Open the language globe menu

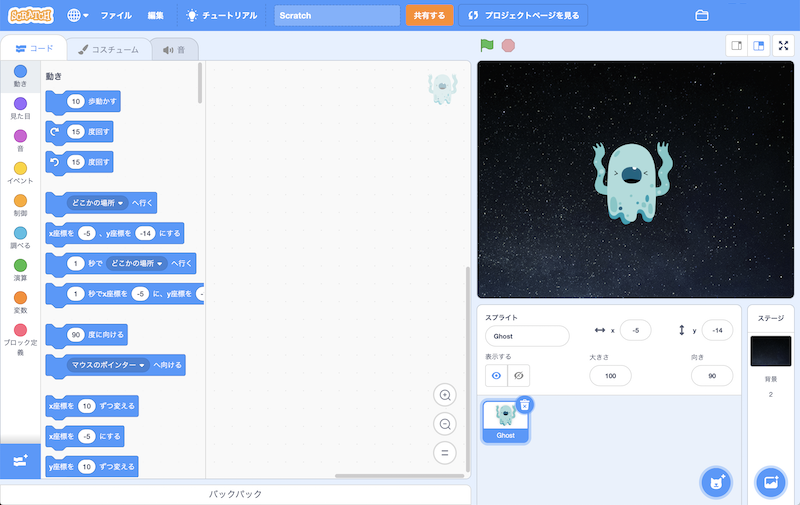78,15
